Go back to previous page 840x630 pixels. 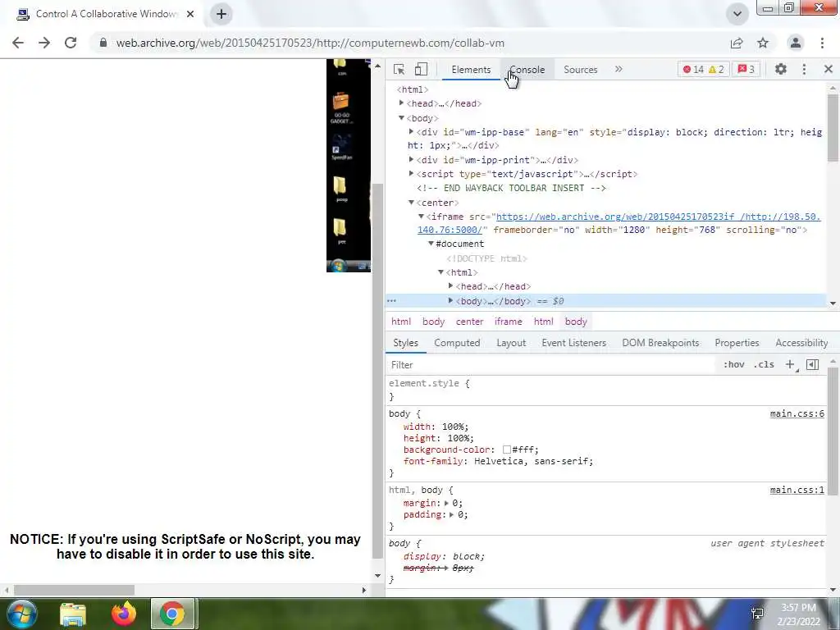18,43
